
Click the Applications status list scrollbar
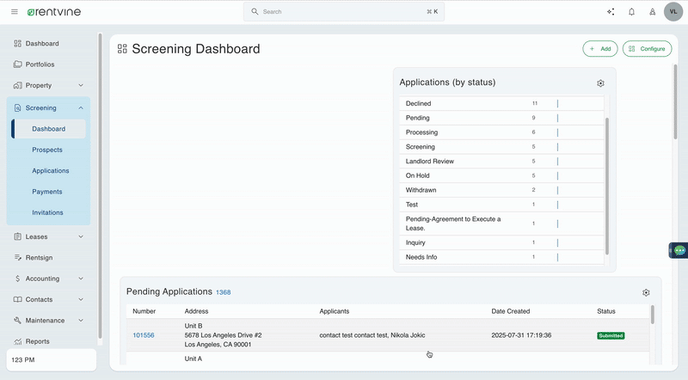(x=607, y=186)
